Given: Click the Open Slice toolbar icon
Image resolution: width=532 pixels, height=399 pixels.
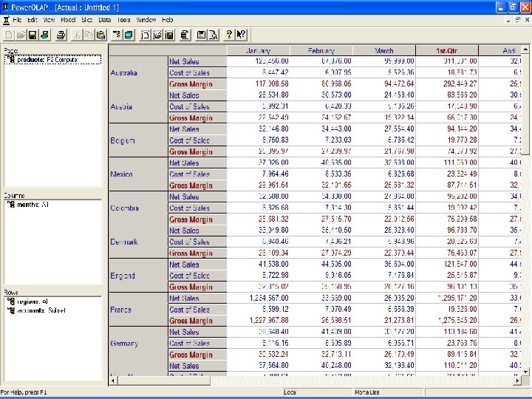Looking at the screenshot, I should click(x=157, y=35).
